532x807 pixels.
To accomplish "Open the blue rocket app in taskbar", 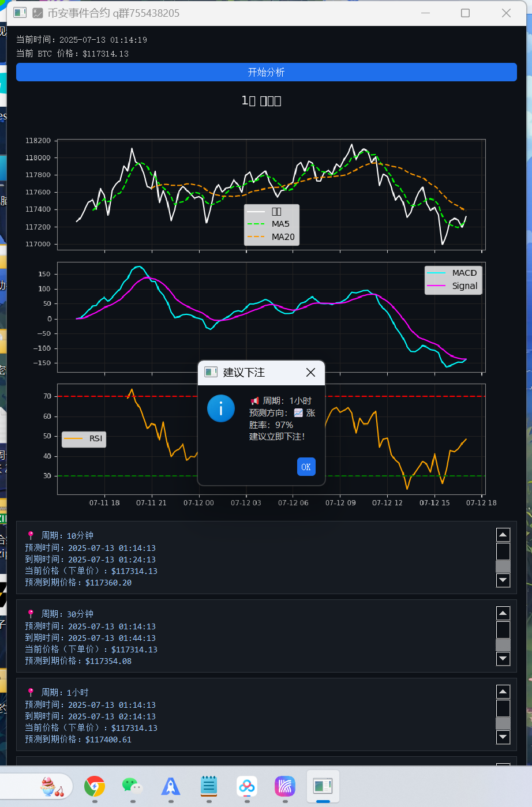I will click(170, 786).
